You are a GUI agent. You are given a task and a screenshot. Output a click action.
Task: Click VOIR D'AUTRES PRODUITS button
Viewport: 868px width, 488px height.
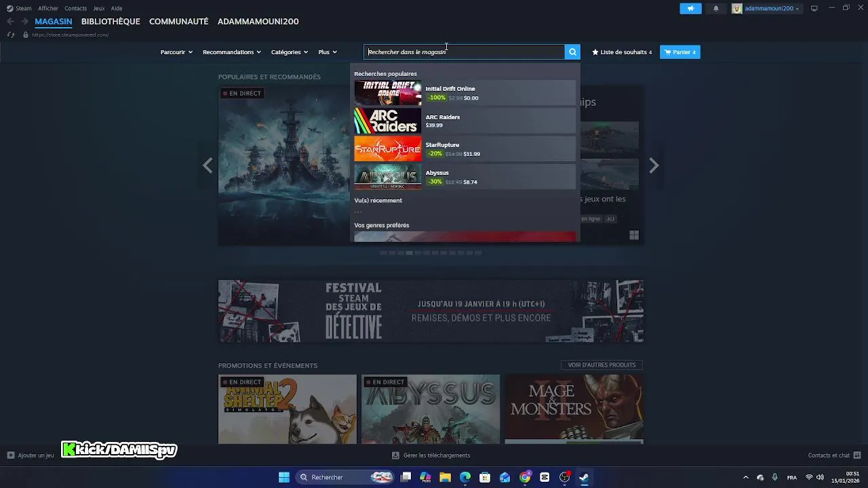pyautogui.click(x=601, y=365)
